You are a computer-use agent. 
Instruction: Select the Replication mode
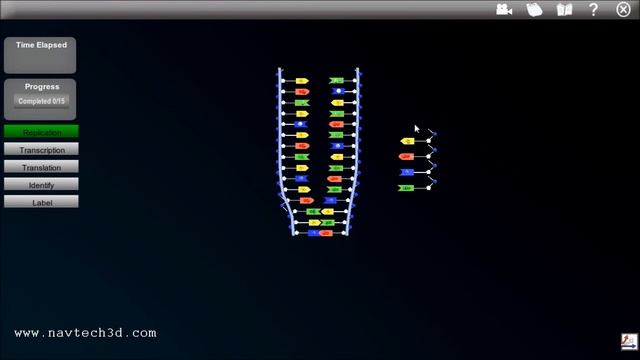click(41, 132)
